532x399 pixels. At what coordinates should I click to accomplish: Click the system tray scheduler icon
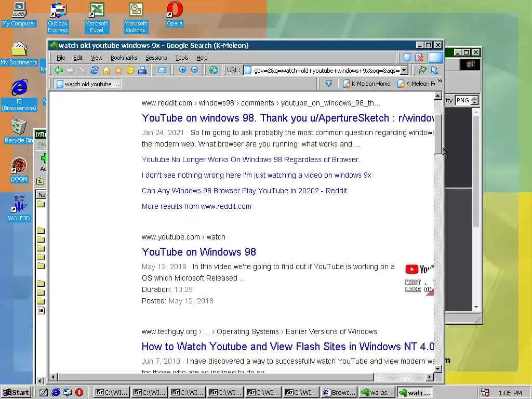[x=485, y=393]
